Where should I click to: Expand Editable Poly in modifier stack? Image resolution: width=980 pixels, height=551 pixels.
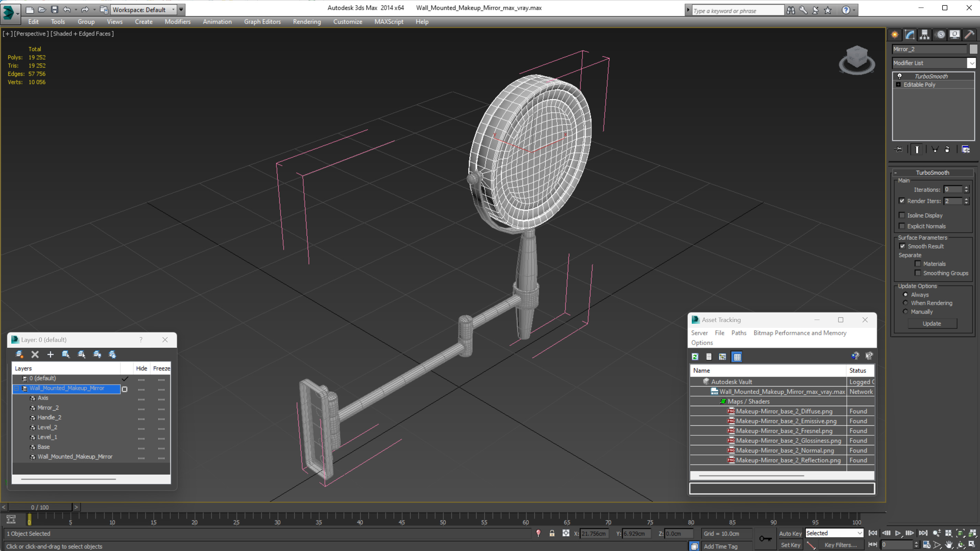pos(899,84)
